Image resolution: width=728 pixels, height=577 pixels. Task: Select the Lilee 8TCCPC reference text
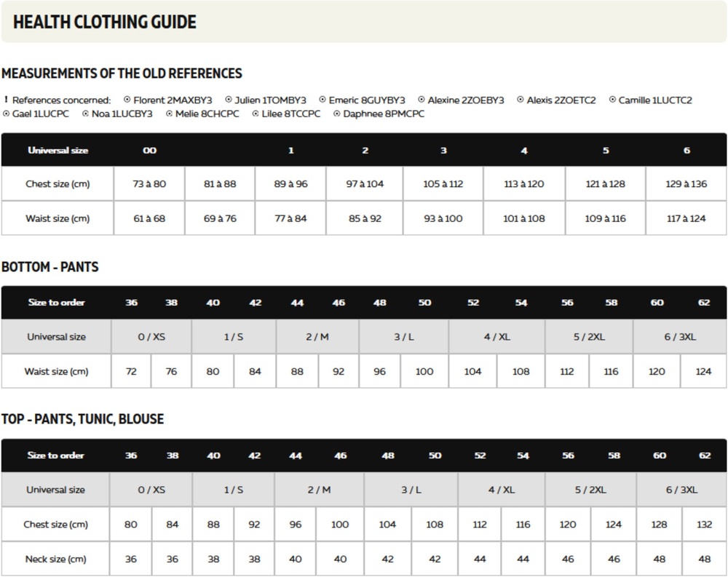291,114
